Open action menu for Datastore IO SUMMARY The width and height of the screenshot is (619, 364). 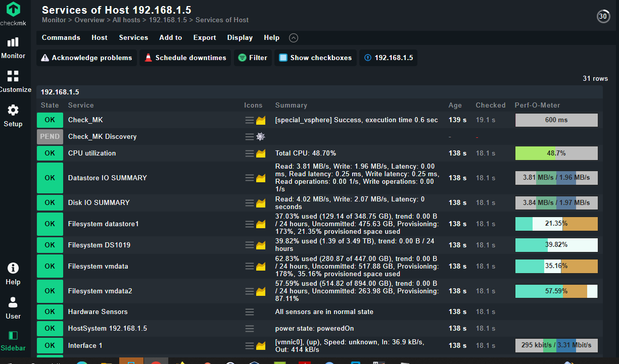(250, 178)
